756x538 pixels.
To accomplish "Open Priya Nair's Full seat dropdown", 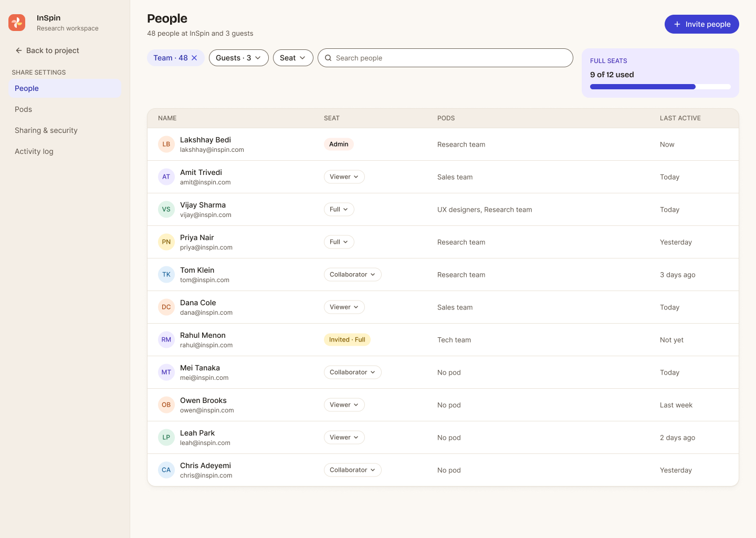I will (x=339, y=242).
